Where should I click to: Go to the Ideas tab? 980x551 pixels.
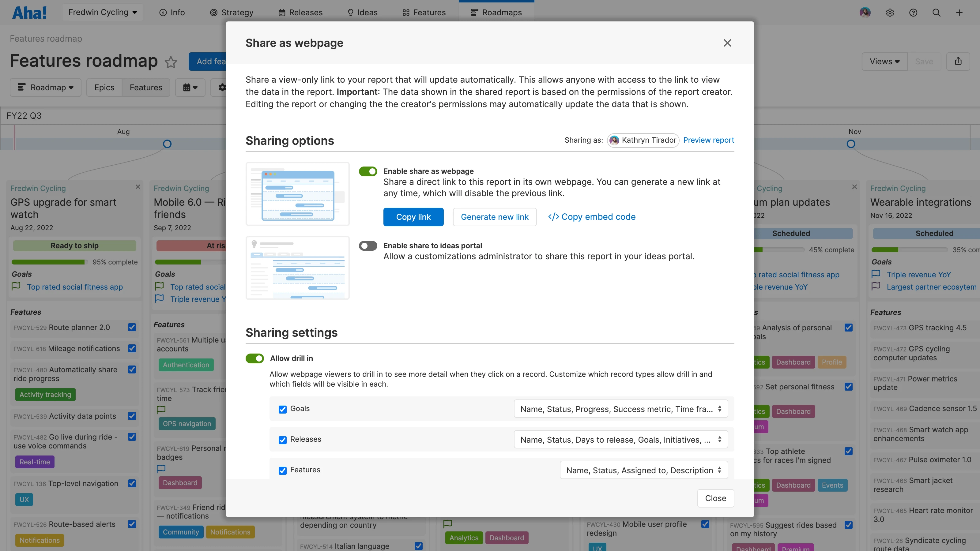pos(362,13)
